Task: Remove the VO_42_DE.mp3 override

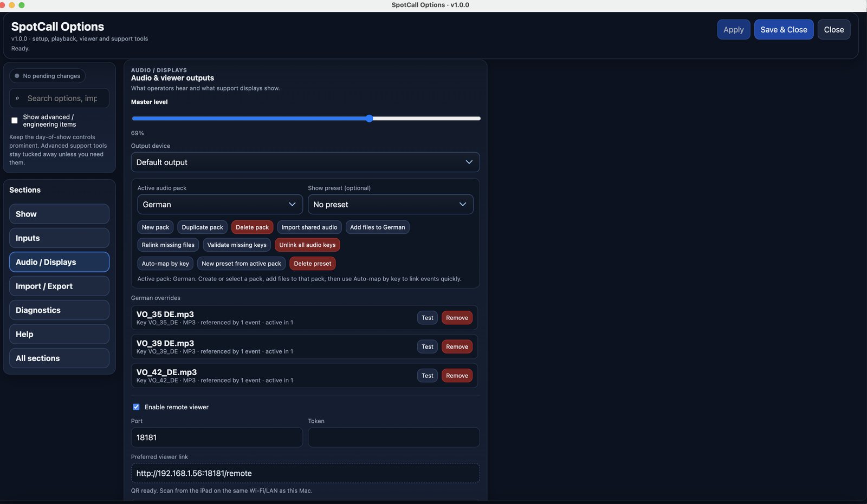Action: coord(457,376)
